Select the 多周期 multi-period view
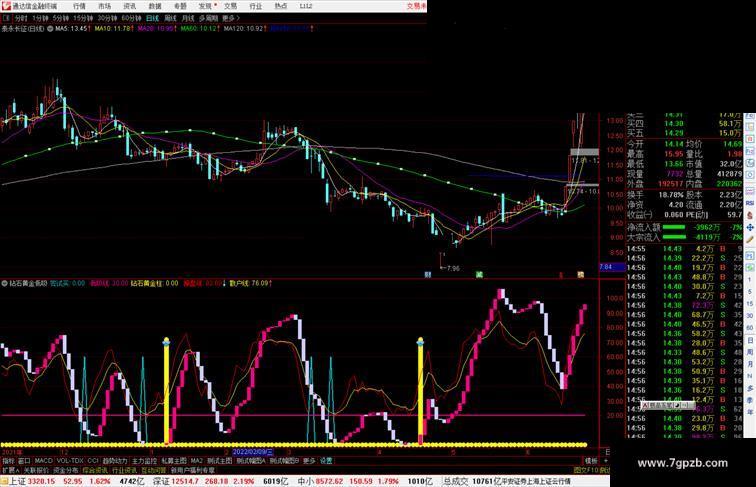This screenshot has width=756, height=487. [x=208, y=18]
